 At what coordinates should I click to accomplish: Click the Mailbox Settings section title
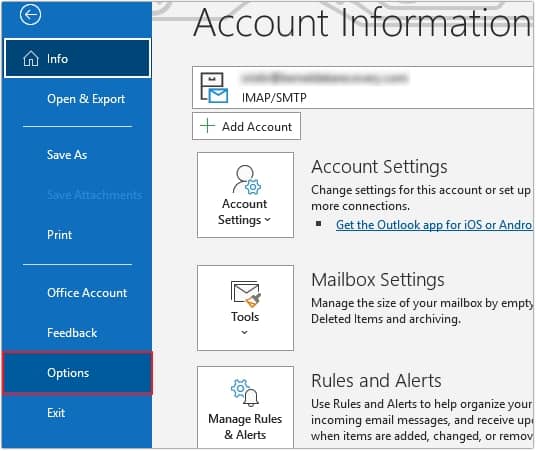(x=378, y=280)
